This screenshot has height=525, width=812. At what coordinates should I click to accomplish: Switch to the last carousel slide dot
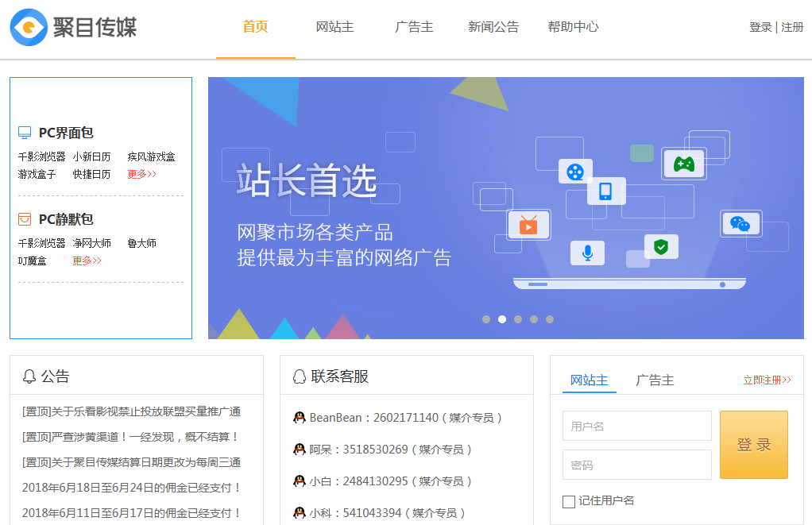tap(550, 319)
